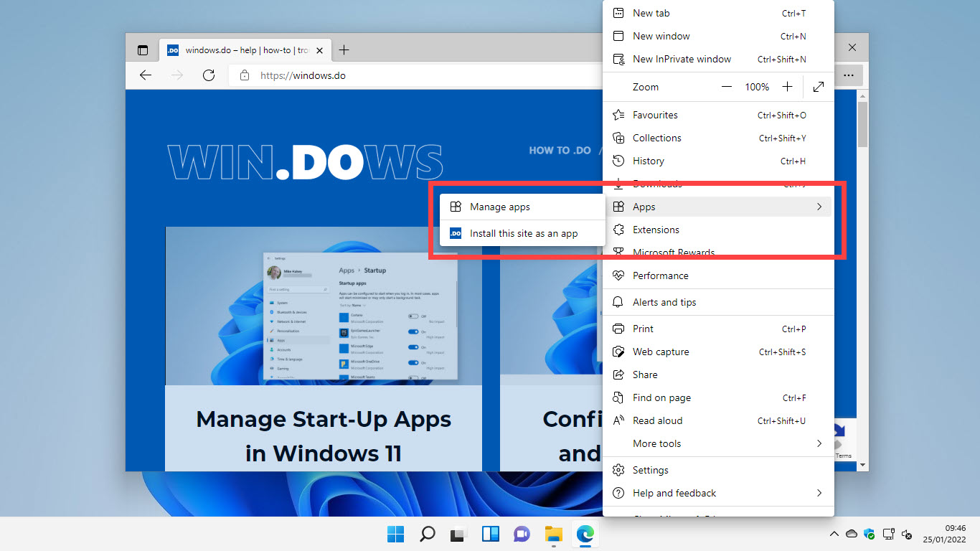Refresh the page with the reload icon
The width and height of the screenshot is (980, 551).
[209, 75]
